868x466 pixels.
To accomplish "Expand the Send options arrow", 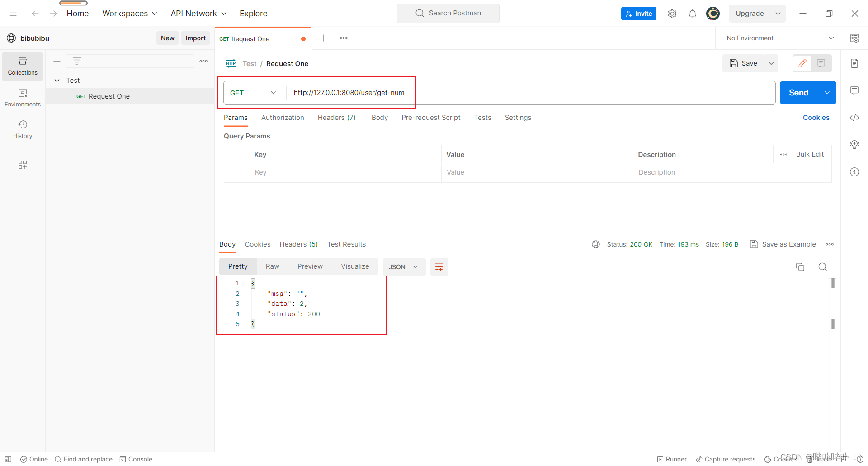I will coord(827,93).
